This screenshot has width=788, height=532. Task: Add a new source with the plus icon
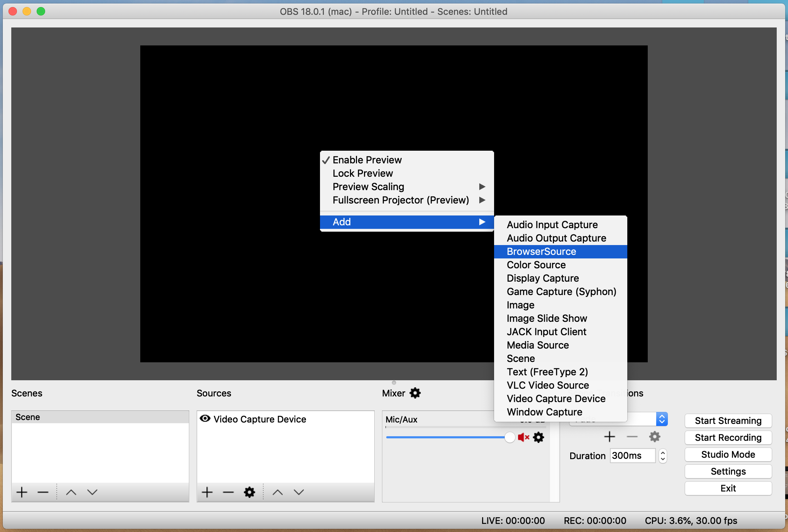(x=207, y=492)
